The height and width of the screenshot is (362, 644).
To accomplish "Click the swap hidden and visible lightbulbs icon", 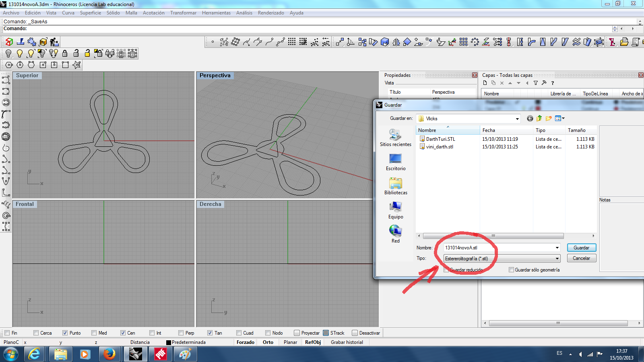I will click(x=53, y=53).
